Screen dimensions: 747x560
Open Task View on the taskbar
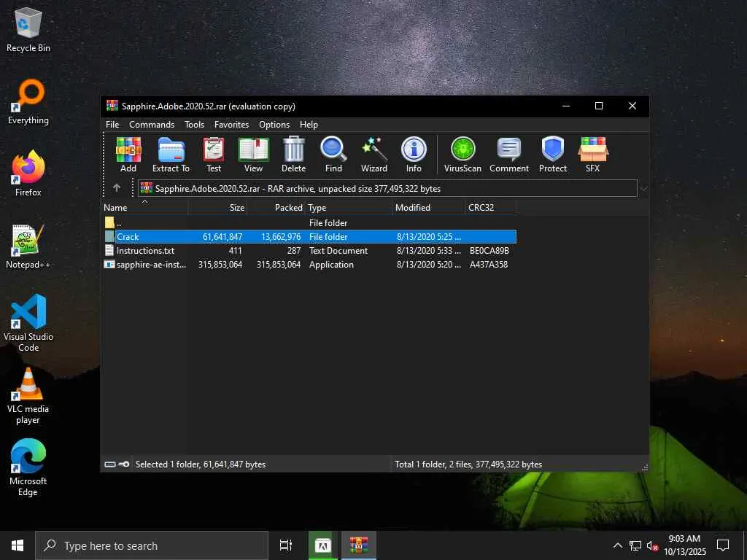[x=286, y=545]
